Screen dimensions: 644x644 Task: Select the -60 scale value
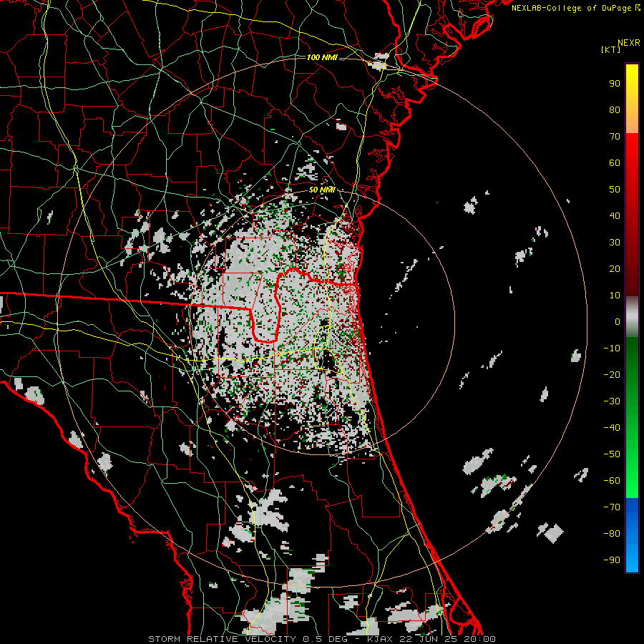pyautogui.click(x=612, y=481)
